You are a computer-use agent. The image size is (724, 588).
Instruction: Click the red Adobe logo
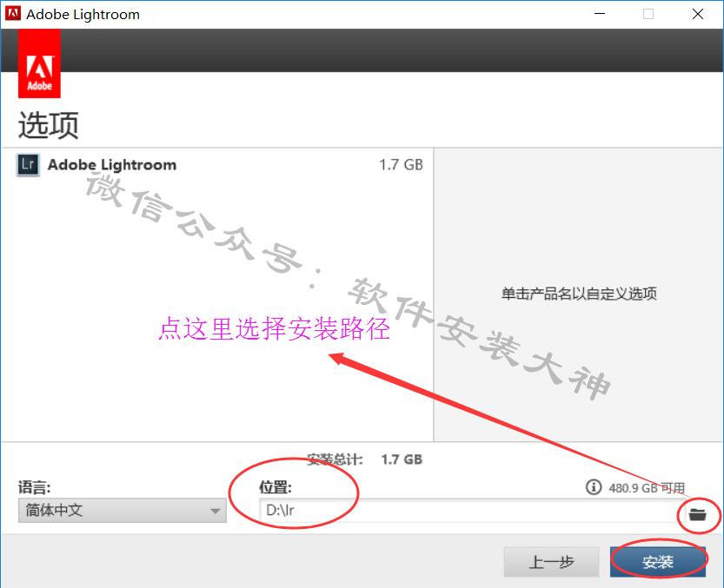39,63
